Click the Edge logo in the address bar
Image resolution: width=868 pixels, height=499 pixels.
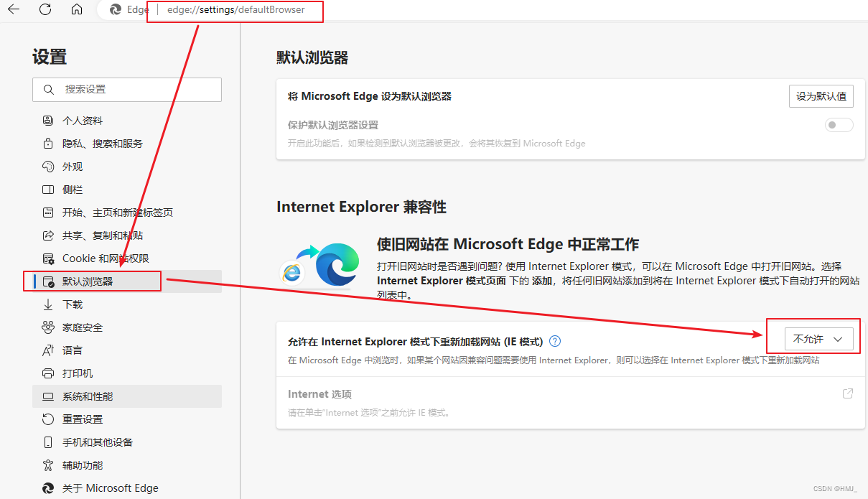(115, 10)
